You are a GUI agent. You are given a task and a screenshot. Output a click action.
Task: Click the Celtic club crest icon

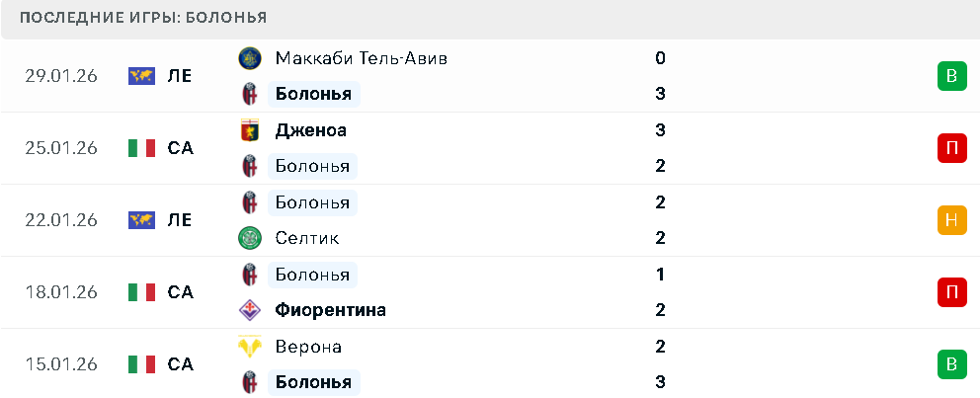pos(249,238)
